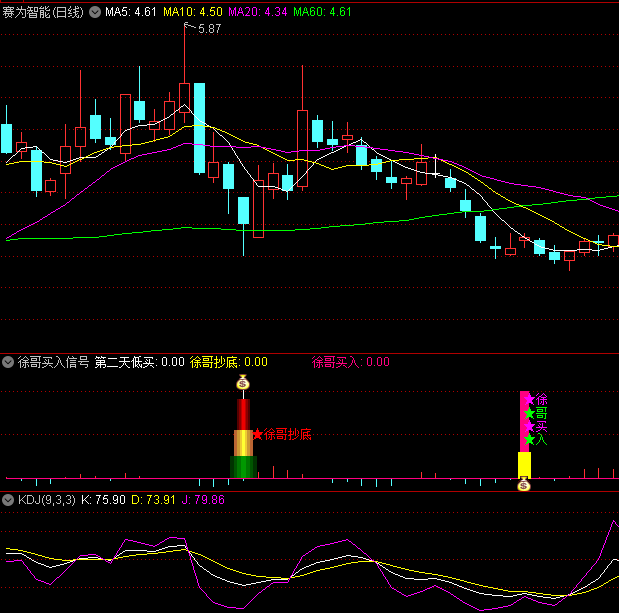
Task: Click the green star next to 哥
Action: (x=529, y=413)
